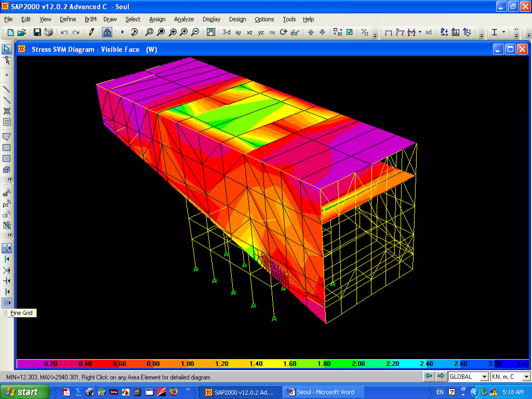Open the Analyze menu
Screen dimensions: 532x399
pos(184,19)
